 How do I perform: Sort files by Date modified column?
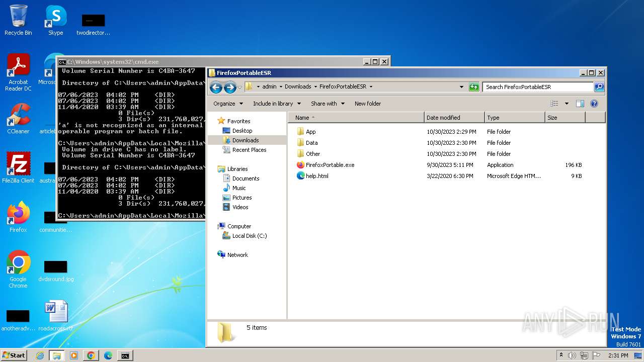[x=454, y=118]
